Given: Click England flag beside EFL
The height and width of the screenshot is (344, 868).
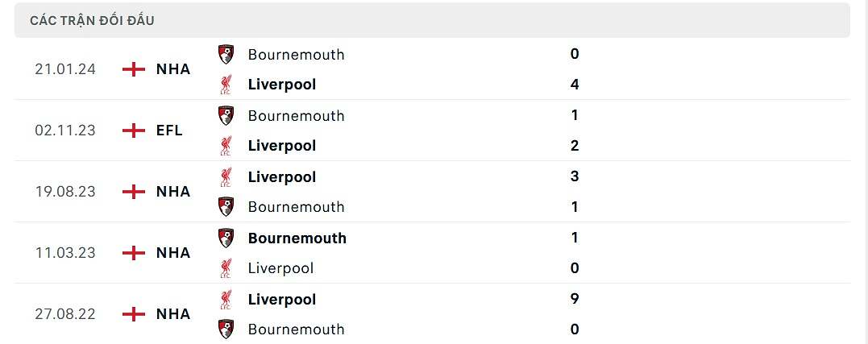Looking at the screenshot, I should (133, 130).
